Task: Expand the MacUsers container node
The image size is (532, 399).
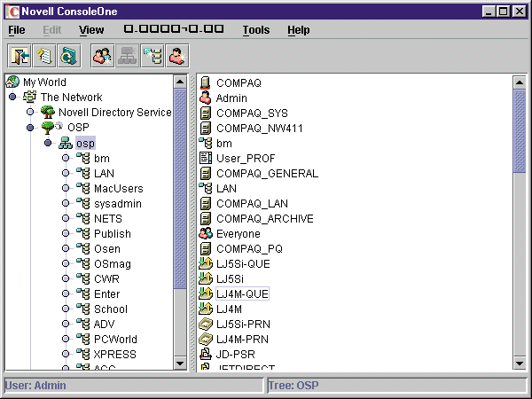Action: [x=66, y=188]
